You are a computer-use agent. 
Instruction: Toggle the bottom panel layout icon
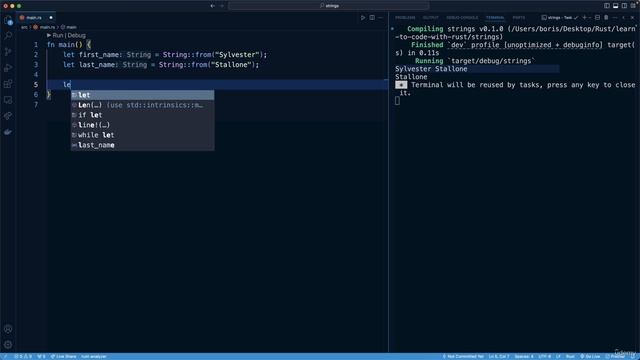(616, 6)
